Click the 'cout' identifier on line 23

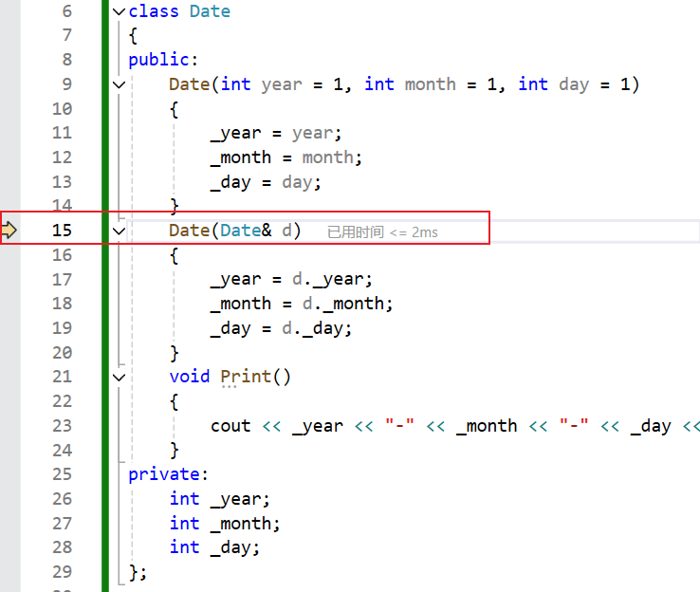[230, 426]
